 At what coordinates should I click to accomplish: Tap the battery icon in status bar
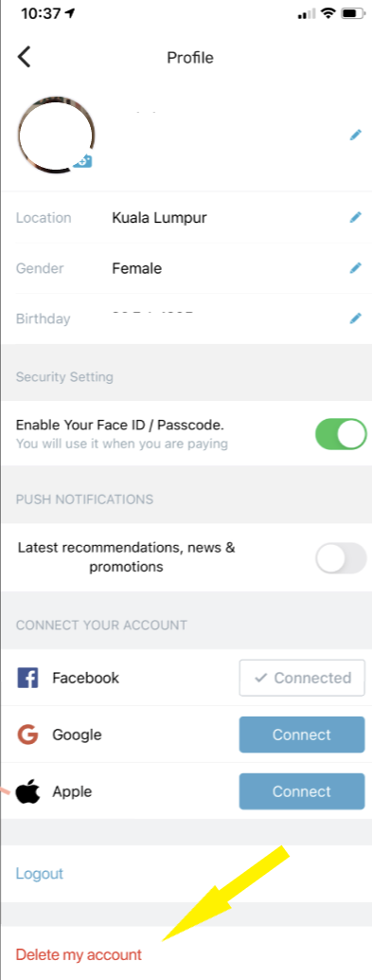point(353,13)
